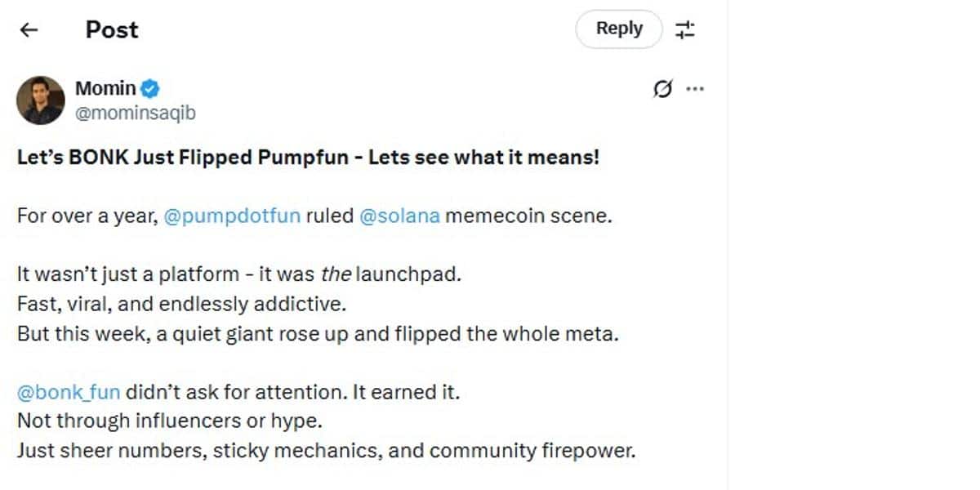Click the 'quiet giant rose up' sentence
This screenshot has height=490, width=980.
318,334
